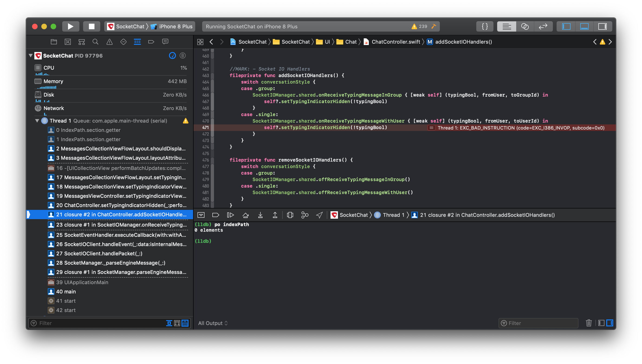
Task: Collapse the Thread 1 disclosure triangle
Action: pyautogui.click(x=37, y=121)
